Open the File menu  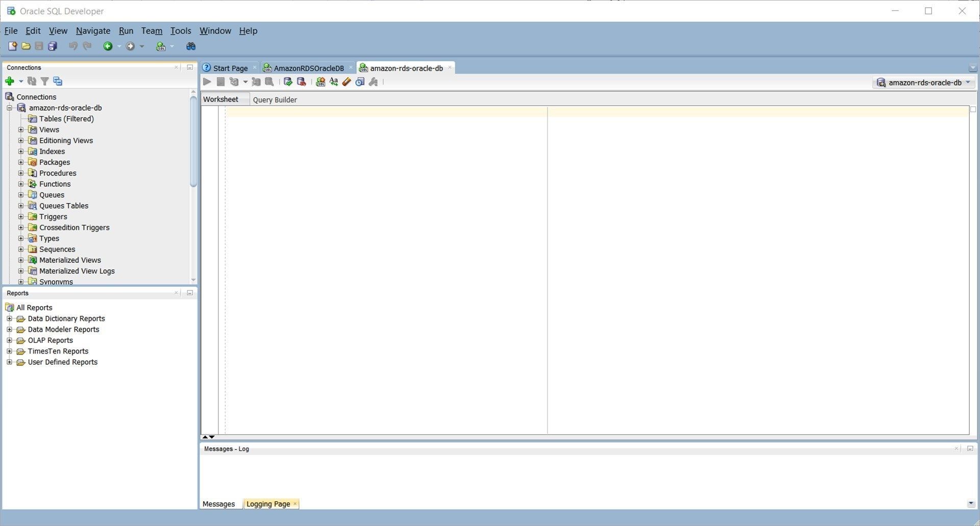11,31
